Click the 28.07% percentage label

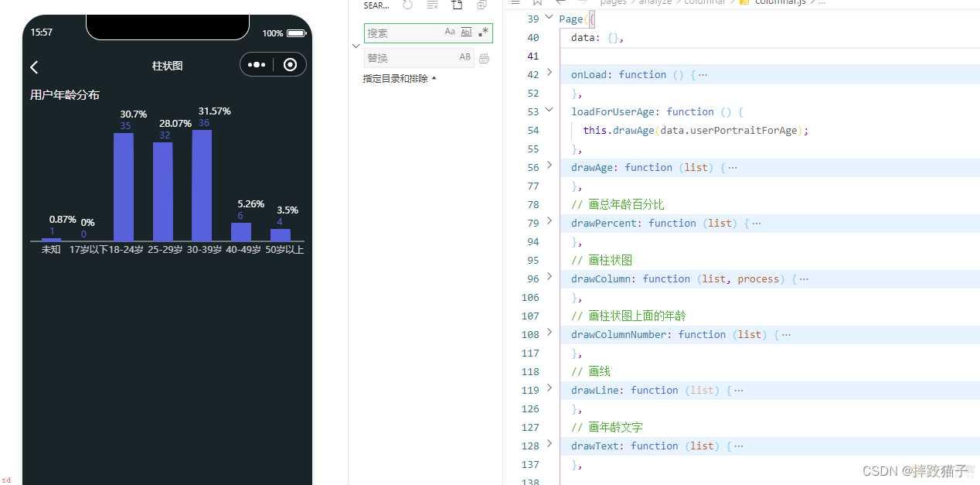175,124
